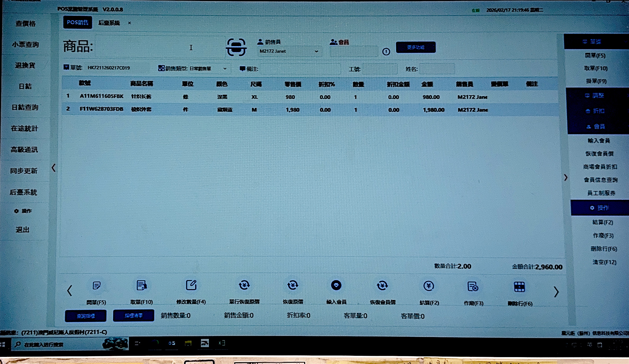The width and height of the screenshot is (629, 364).
Task: Click the 開單(F5) icon in the bottom toolbar
Action: [x=97, y=286]
